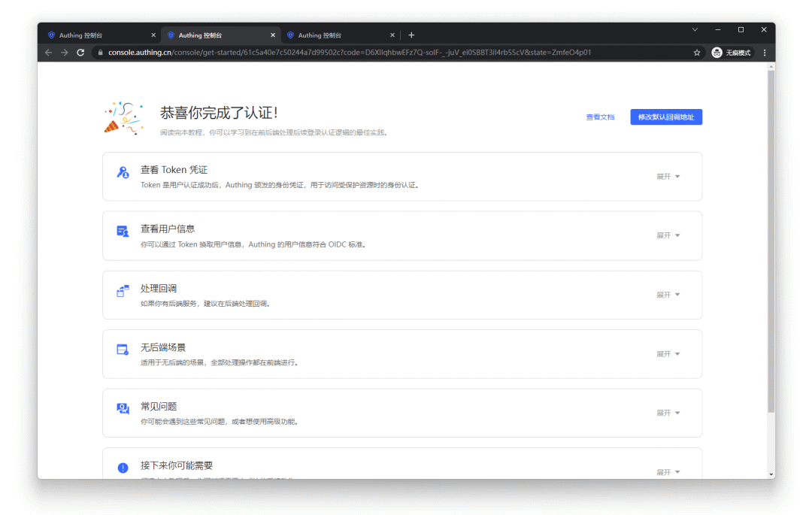Expand the 查看 Token 凭证 section

click(x=668, y=175)
